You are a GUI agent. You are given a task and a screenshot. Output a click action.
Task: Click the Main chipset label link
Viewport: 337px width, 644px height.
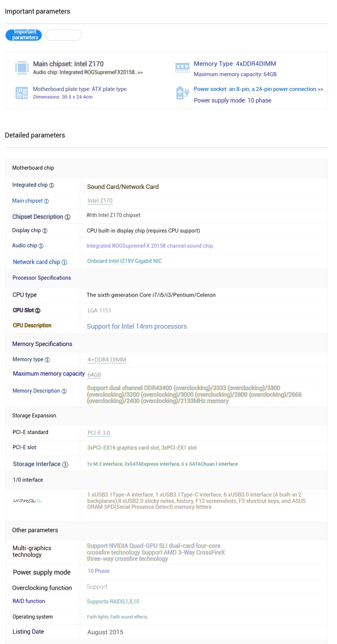tap(27, 201)
